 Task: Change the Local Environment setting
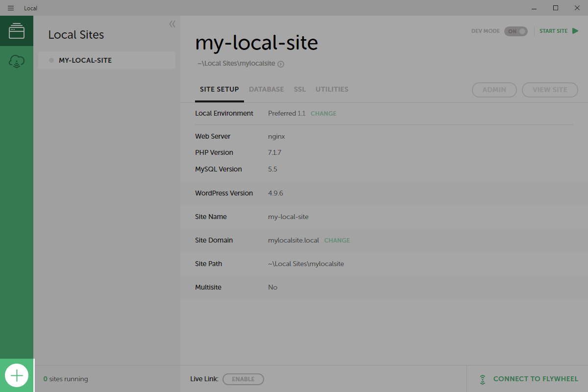323,113
